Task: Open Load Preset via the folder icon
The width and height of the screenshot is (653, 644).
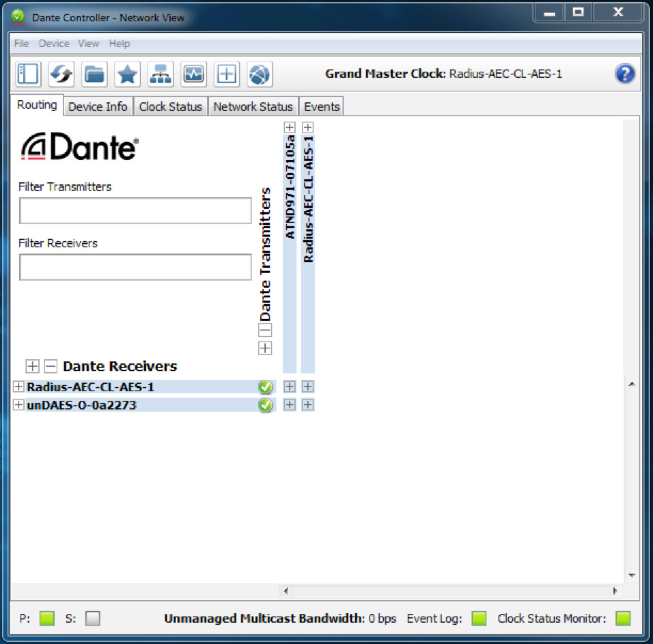Action: 94,74
